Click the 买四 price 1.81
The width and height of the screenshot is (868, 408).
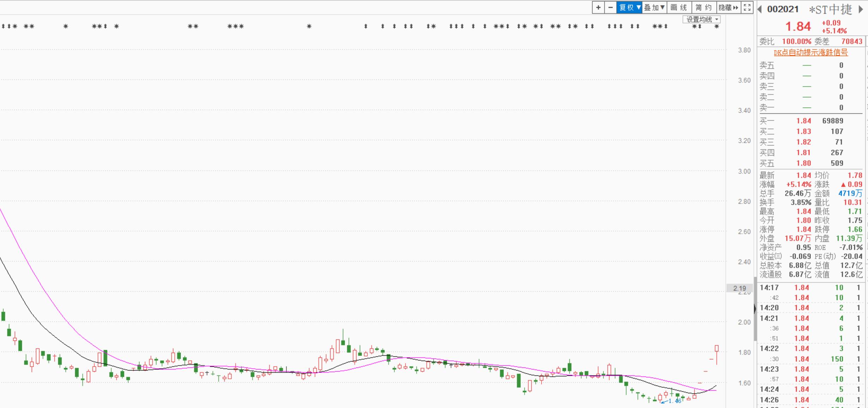pos(803,152)
